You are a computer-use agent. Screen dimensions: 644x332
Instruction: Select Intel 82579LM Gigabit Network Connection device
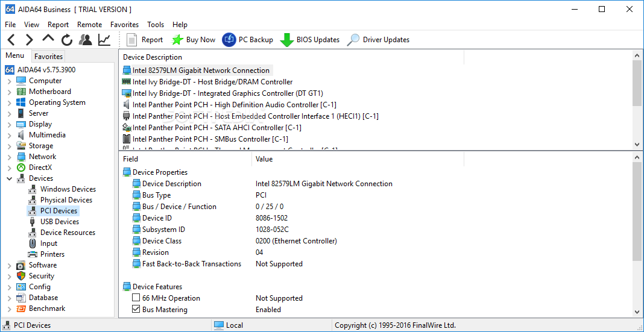click(x=197, y=70)
